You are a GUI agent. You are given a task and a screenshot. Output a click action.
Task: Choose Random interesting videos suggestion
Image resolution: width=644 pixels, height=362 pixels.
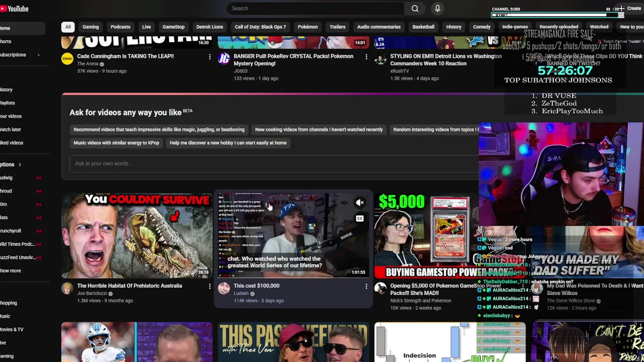coord(434,130)
